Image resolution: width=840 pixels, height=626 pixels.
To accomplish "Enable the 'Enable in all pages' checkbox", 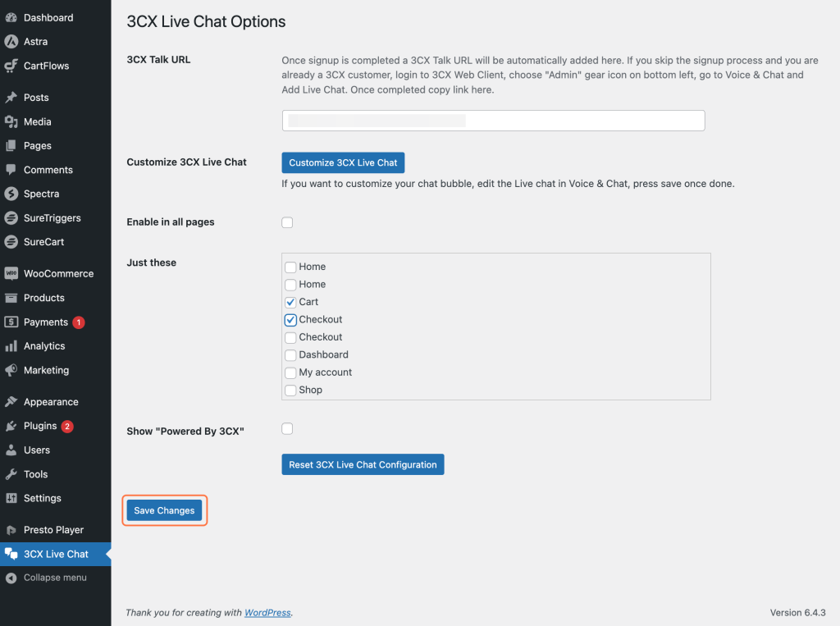I will click(x=287, y=222).
